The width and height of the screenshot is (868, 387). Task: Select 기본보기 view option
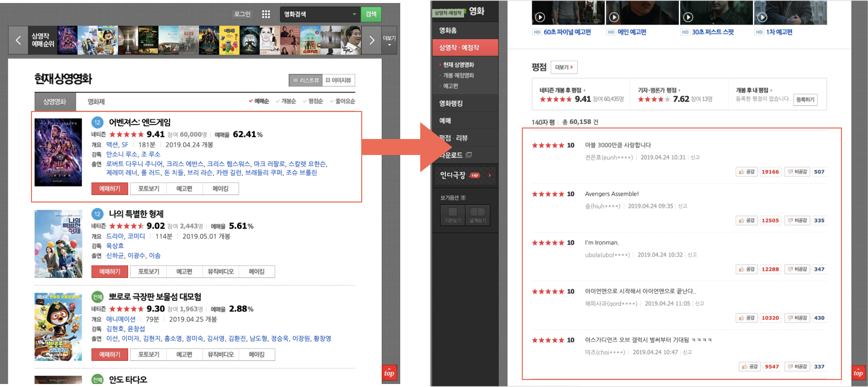coord(453,215)
